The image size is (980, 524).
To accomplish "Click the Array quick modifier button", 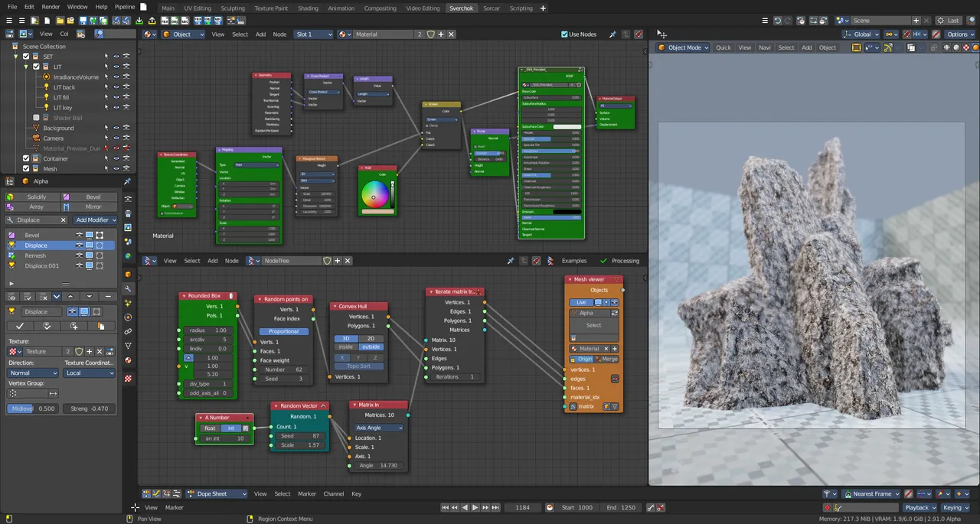I will 34,207.
